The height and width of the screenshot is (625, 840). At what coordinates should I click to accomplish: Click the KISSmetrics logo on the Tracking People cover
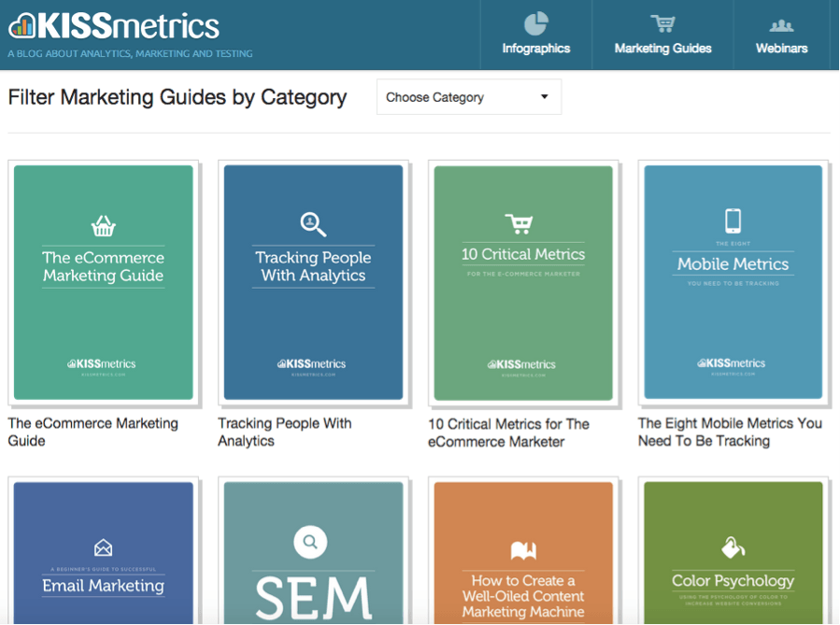pos(311,364)
